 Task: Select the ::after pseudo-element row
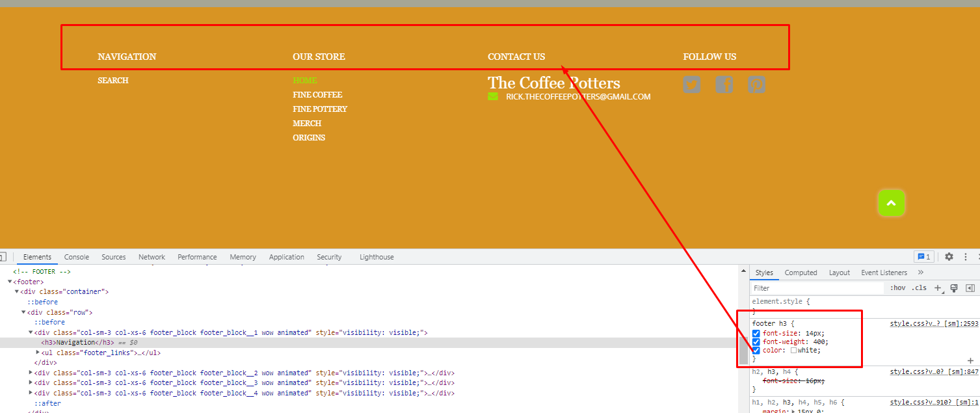coord(47,403)
